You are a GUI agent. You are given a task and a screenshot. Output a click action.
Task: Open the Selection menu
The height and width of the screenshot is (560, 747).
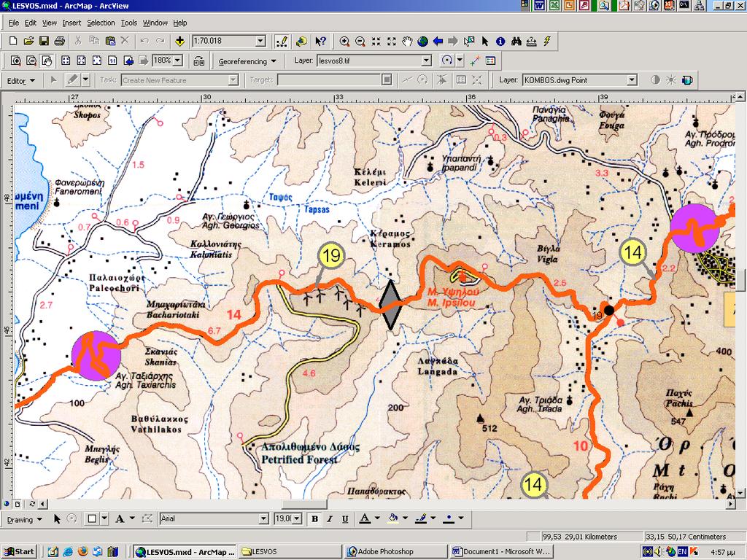pyautogui.click(x=101, y=23)
